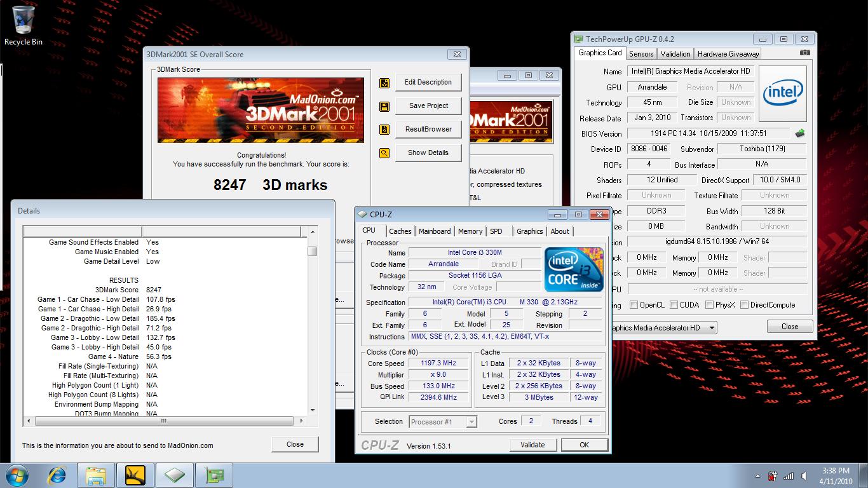Click the Show Details magnifier icon

click(x=384, y=153)
